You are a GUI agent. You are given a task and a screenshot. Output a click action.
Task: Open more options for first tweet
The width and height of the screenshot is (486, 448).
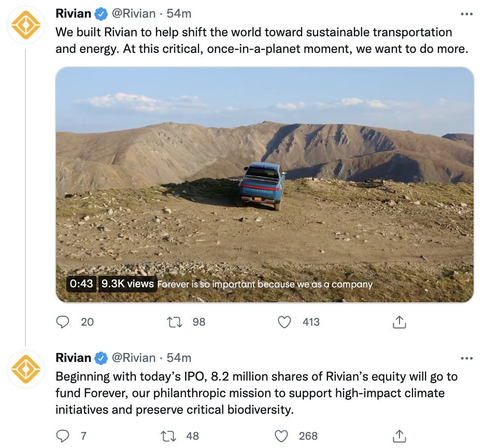tap(466, 13)
